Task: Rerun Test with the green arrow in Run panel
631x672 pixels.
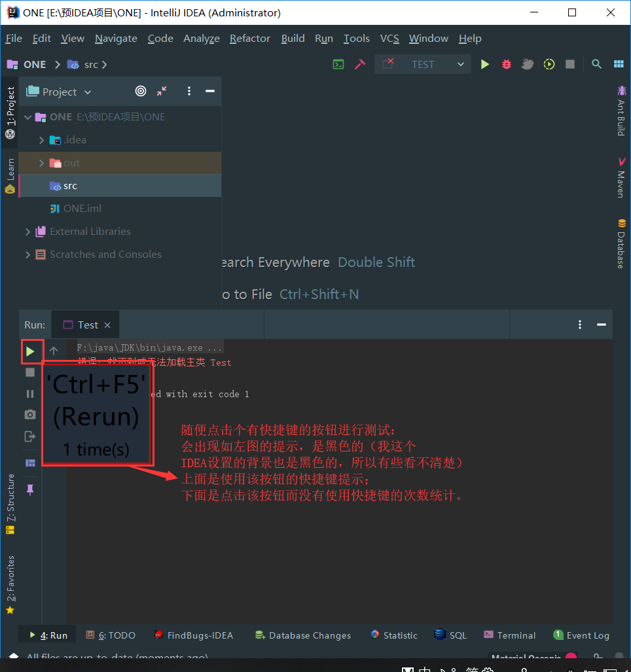Action: 30,351
